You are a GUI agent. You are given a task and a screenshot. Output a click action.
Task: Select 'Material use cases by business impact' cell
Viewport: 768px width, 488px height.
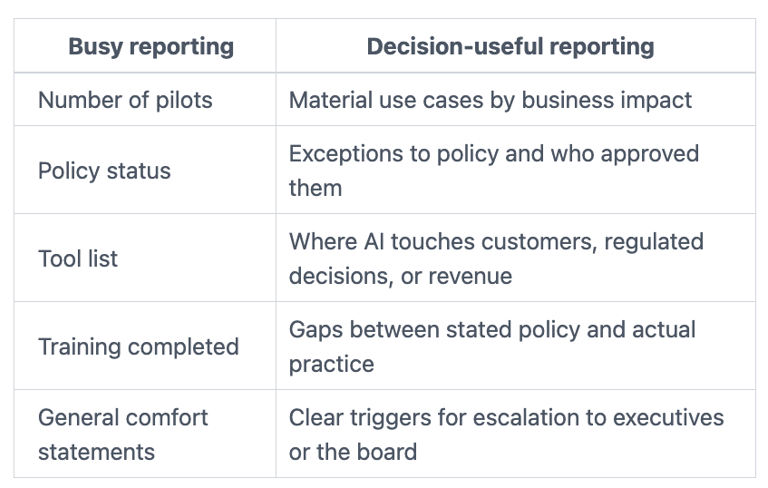[x=516, y=99]
